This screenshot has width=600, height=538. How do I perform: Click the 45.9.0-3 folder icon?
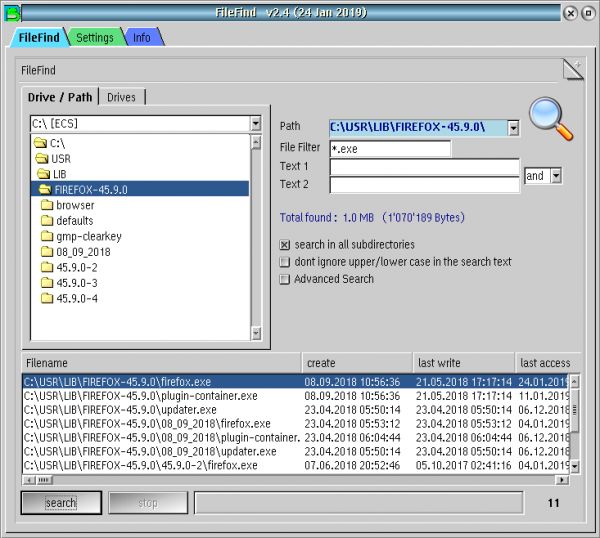47,283
